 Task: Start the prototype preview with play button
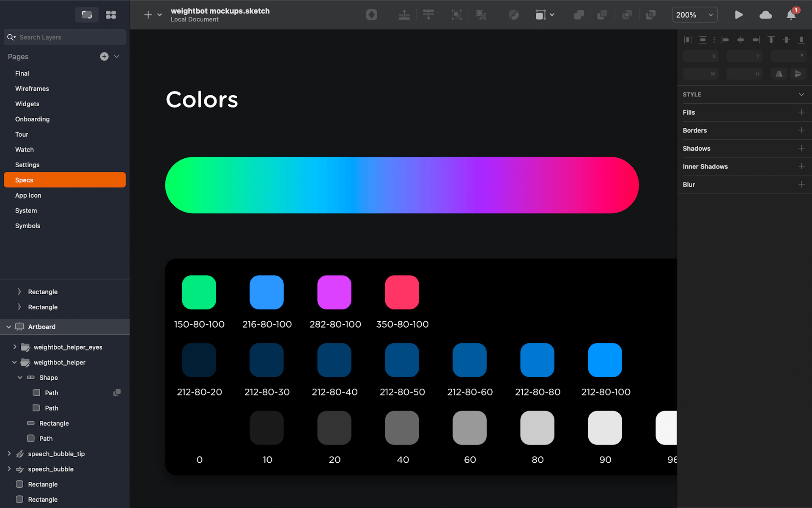click(739, 15)
